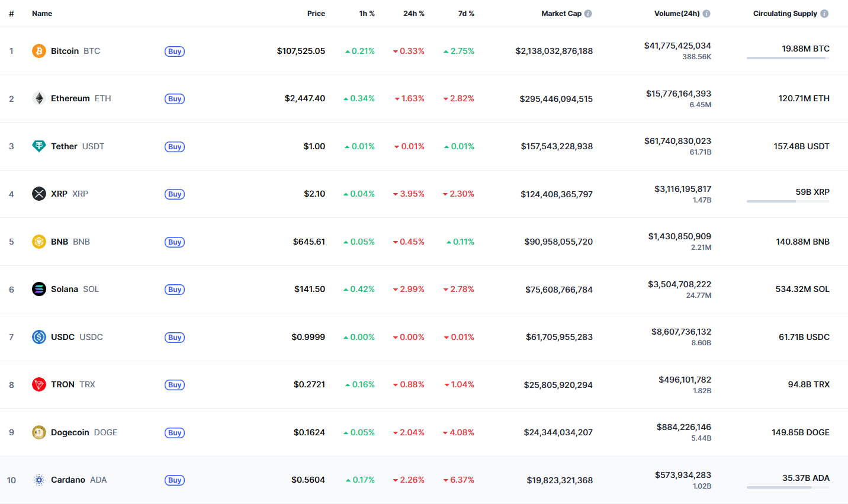Click the Buy button for Dogecoin
Screen dimensions: 848x504
tap(175, 433)
